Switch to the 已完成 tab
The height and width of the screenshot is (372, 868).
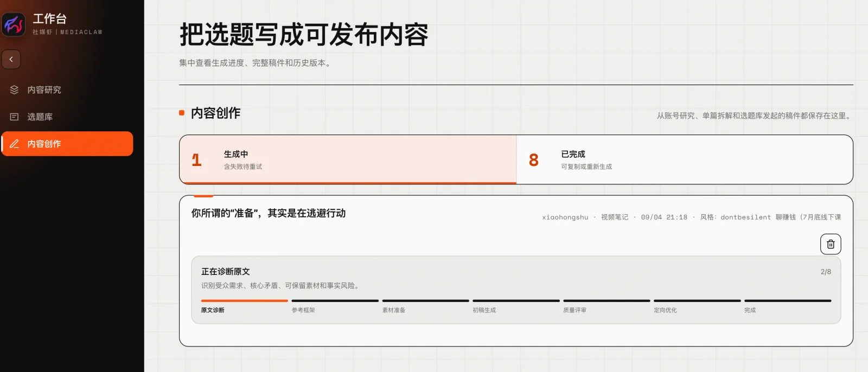[x=685, y=159]
